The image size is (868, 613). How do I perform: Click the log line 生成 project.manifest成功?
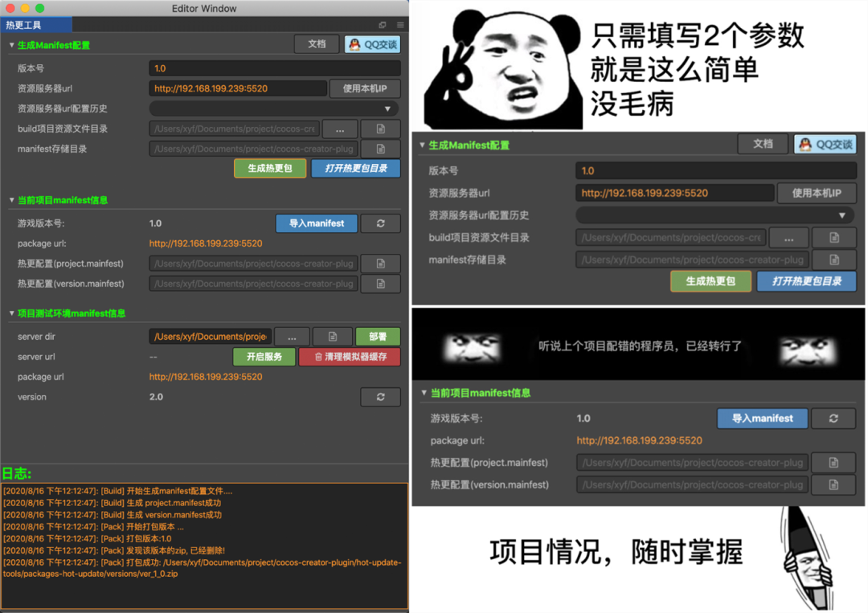(x=113, y=503)
